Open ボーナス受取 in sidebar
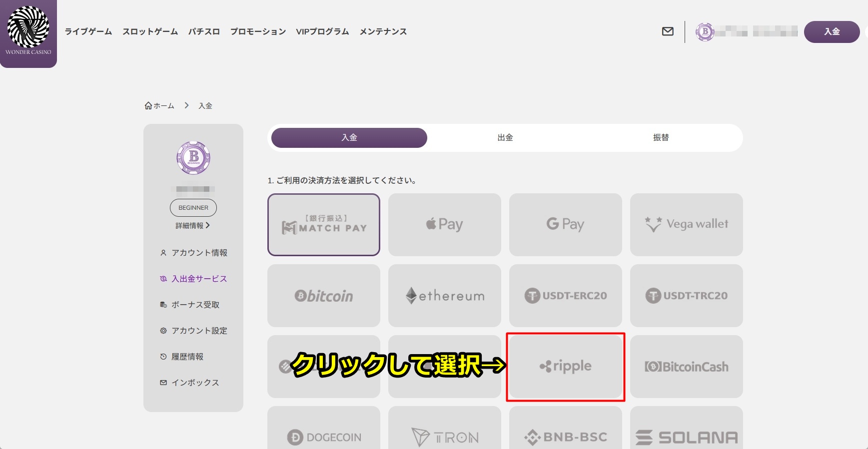The width and height of the screenshot is (868, 449). tap(190, 305)
